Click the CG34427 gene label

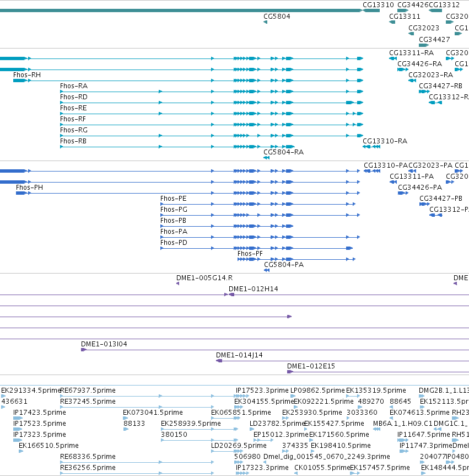pyautogui.click(x=434, y=40)
